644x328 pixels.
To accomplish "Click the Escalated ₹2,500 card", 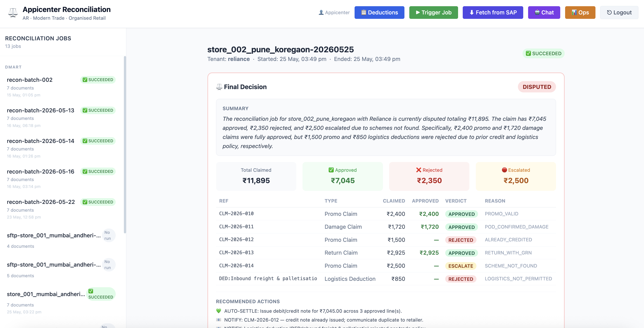I will (516, 176).
